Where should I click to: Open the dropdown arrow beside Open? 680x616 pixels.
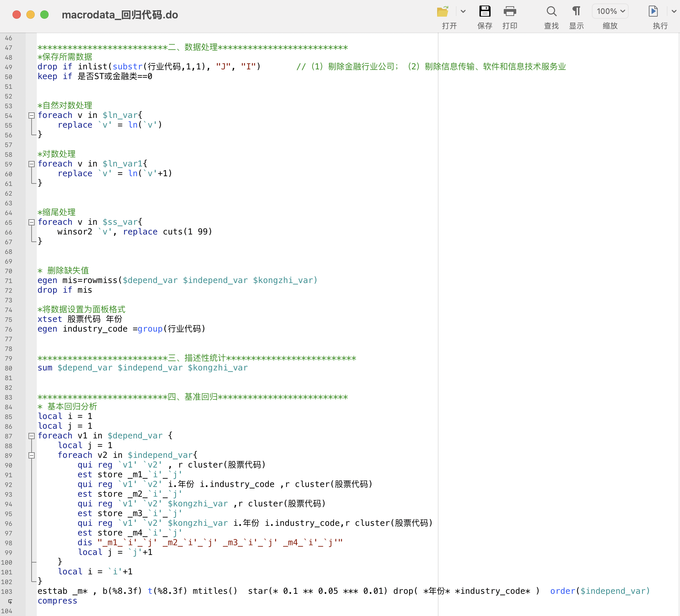click(463, 11)
